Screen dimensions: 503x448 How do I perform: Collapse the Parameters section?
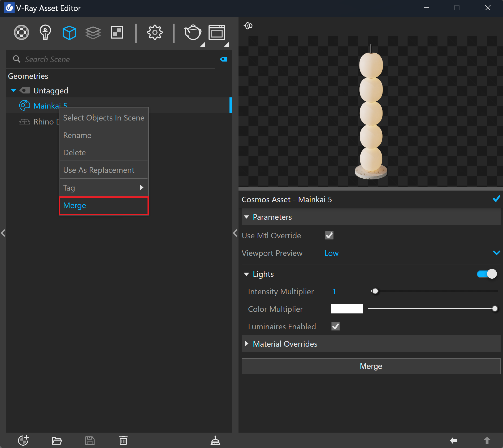(246, 217)
